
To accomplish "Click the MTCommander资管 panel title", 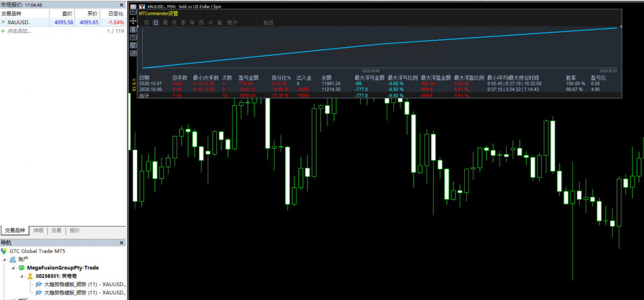I will [158, 13].
